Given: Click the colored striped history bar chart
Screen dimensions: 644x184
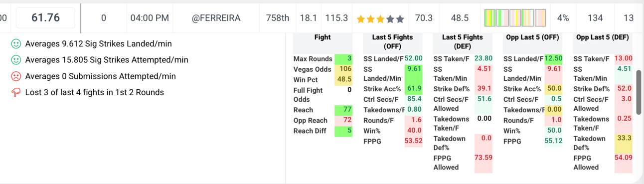Looking at the screenshot, I should pyautogui.click(x=515, y=18).
